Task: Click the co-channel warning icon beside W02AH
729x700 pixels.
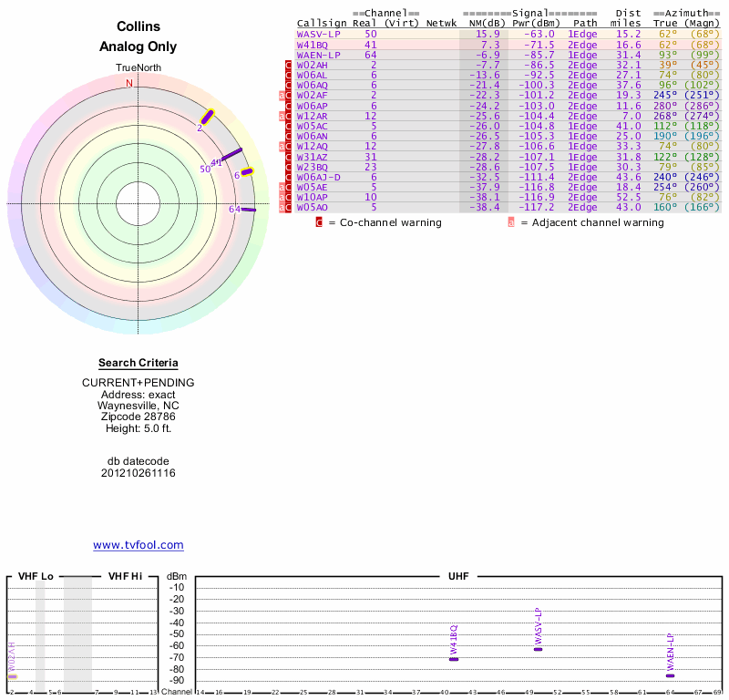Action: point(289,66)
